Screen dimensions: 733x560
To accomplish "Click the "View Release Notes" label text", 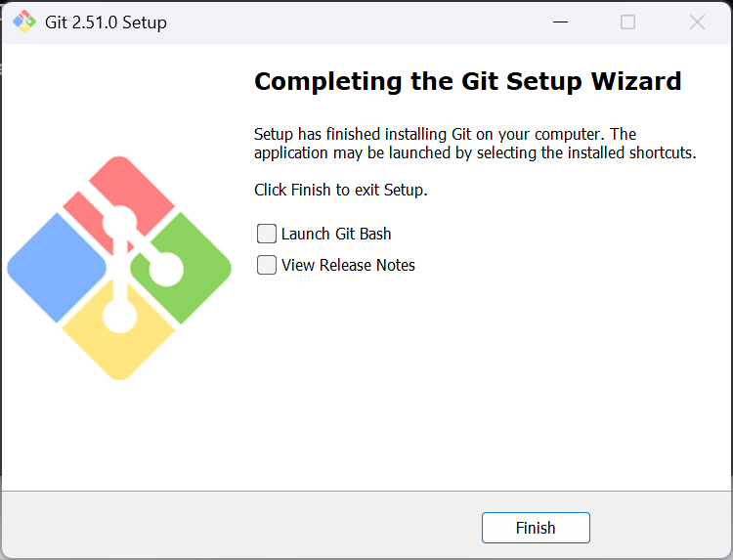I will click(x=348, y=265).
